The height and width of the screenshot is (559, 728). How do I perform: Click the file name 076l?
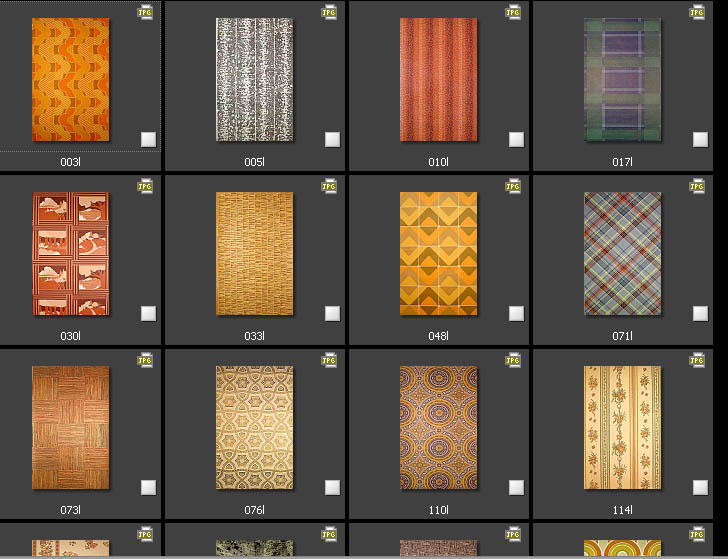pyautogui.click(x=254, y=510)
